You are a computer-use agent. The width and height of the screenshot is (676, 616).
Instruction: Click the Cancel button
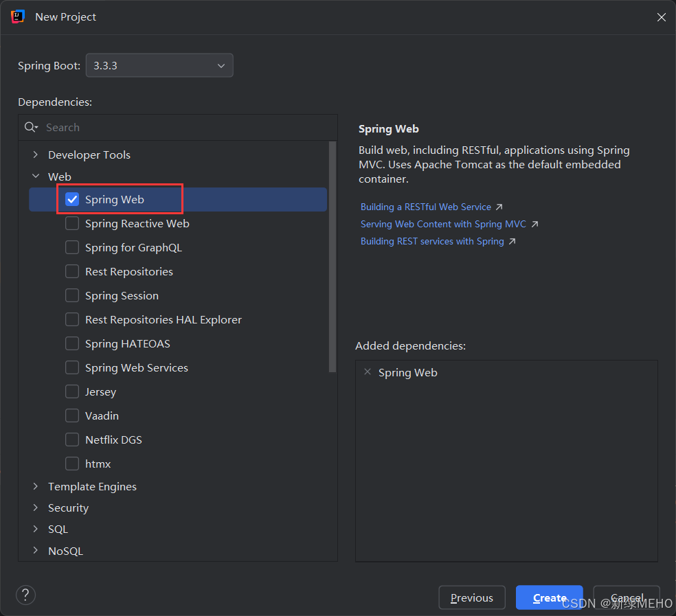[627, 597]
